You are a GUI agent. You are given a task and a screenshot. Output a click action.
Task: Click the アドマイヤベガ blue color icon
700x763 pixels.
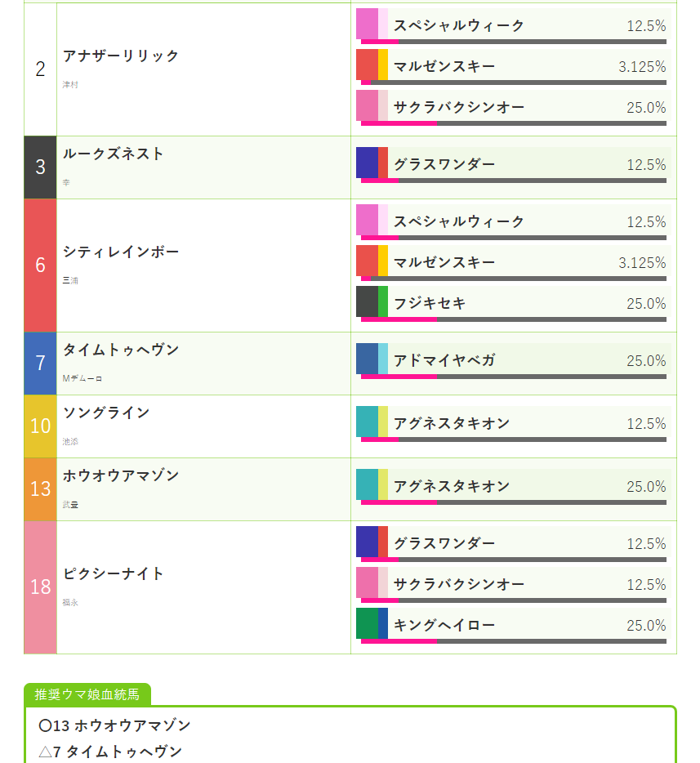pyautogui.click(x=372, y=359)
